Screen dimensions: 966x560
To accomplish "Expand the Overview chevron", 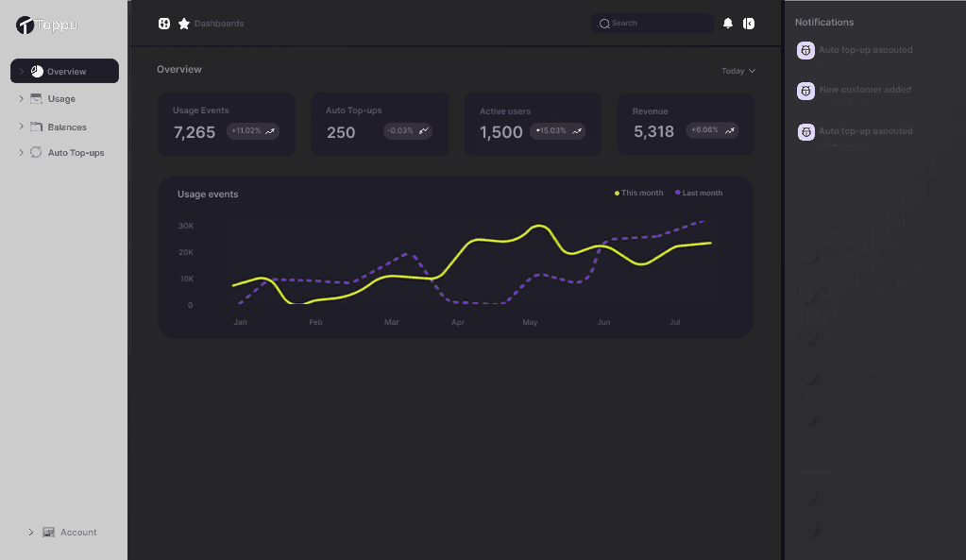I will [21, 72].
